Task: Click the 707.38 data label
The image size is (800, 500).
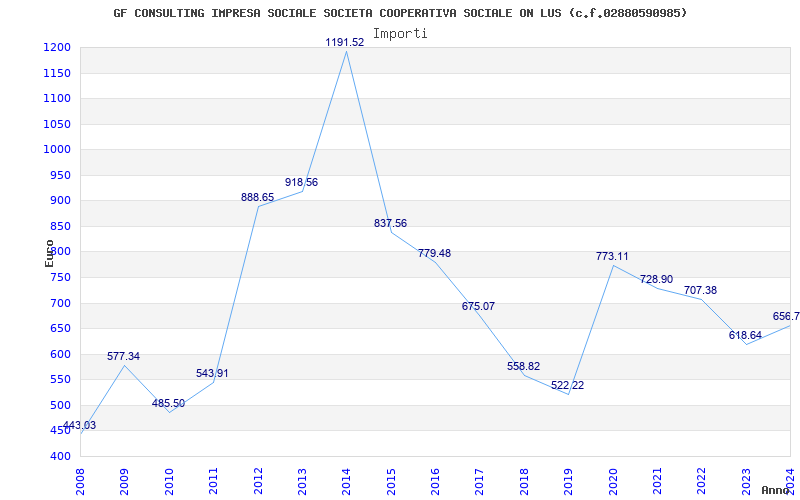Action: [x=701, y=290]
